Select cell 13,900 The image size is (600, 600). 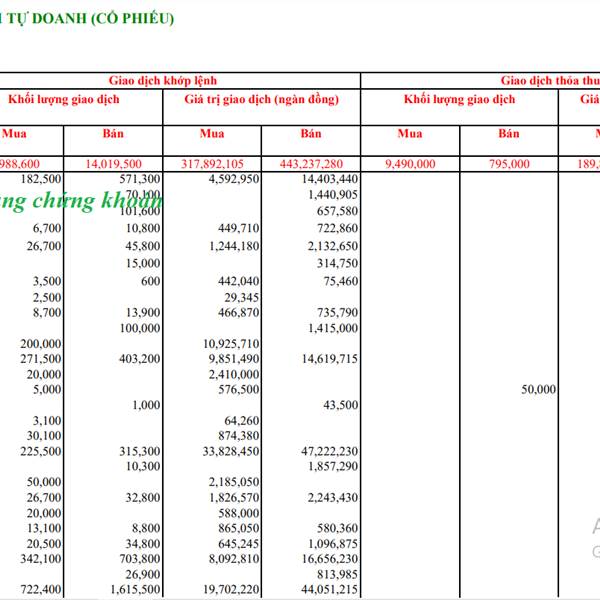(143, 313)
